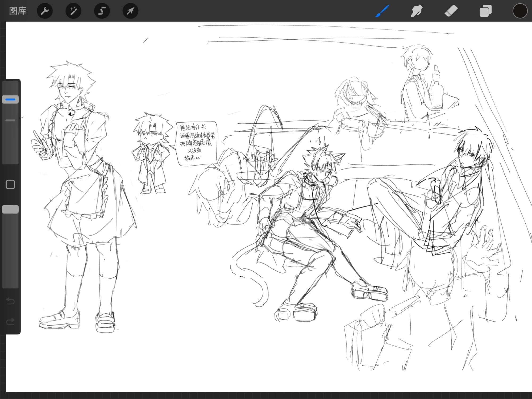The height and width of the screenshot is (399, 532).
Task: Return to 图库 gallery
Action: (18, 11)
